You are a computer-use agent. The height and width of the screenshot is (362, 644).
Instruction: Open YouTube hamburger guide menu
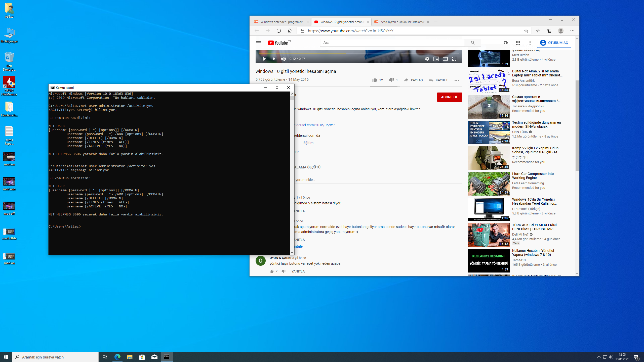[258, 43]
